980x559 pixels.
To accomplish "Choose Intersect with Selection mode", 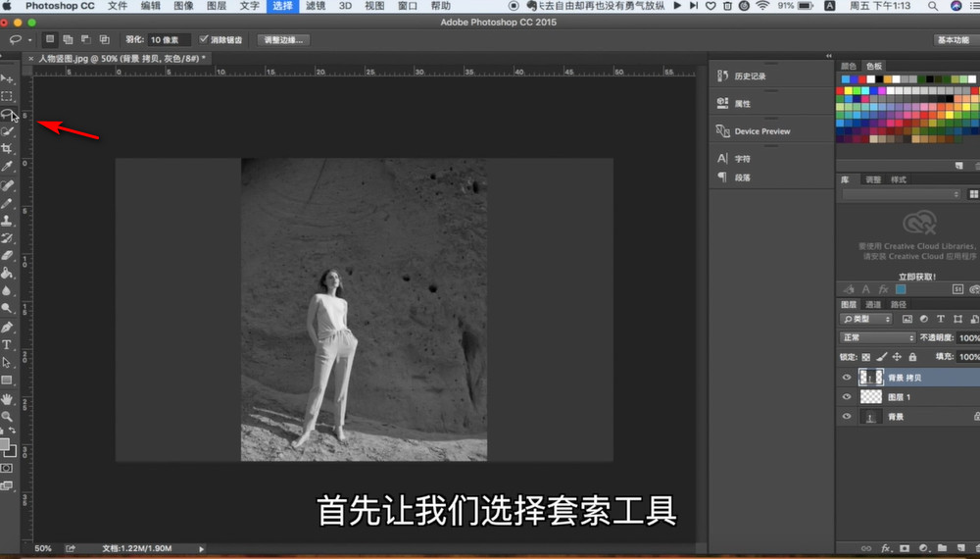I will click(105, 39).
